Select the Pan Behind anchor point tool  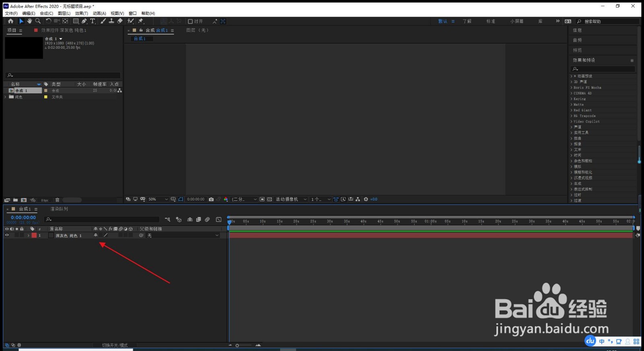coord(65,21)
